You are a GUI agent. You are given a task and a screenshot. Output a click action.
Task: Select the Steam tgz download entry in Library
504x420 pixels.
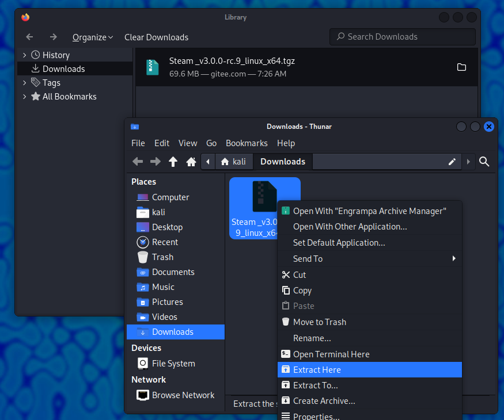306,67
